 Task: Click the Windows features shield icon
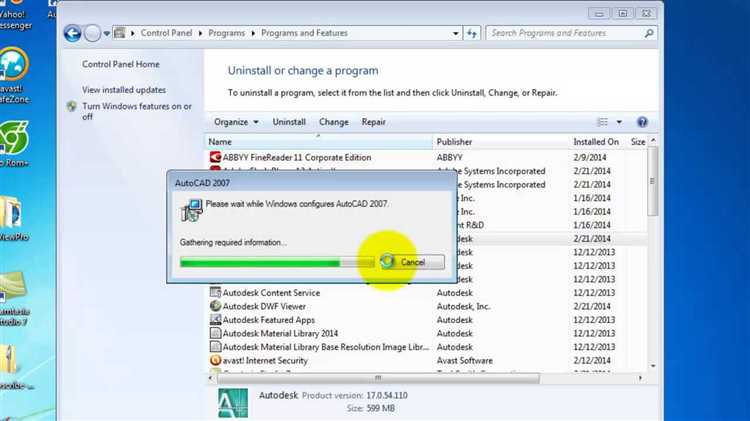[72, 106]
